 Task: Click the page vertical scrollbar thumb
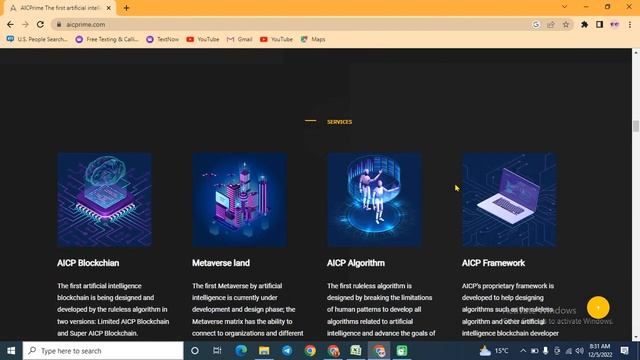(636, 126)
